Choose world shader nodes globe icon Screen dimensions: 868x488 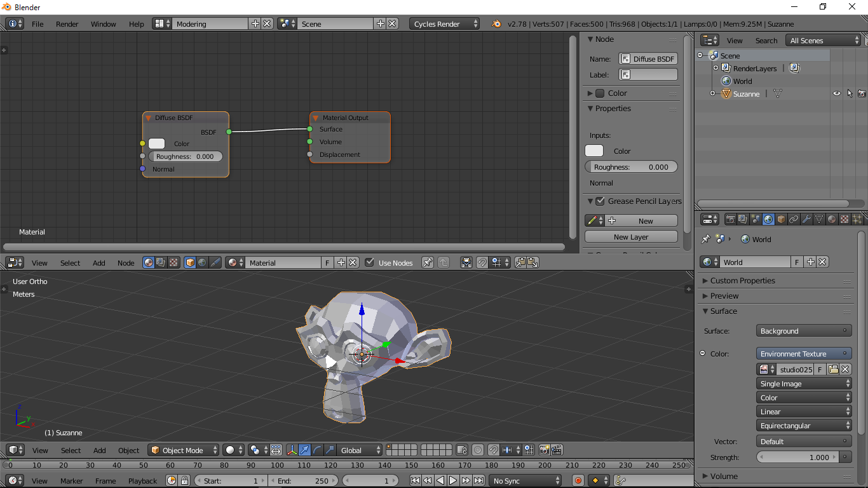point(202,262)
